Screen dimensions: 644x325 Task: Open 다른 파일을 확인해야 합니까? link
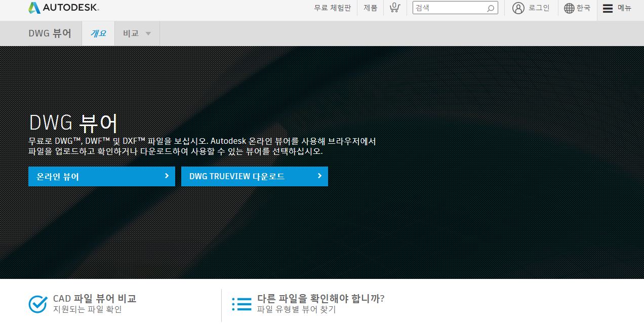point(320,299)
